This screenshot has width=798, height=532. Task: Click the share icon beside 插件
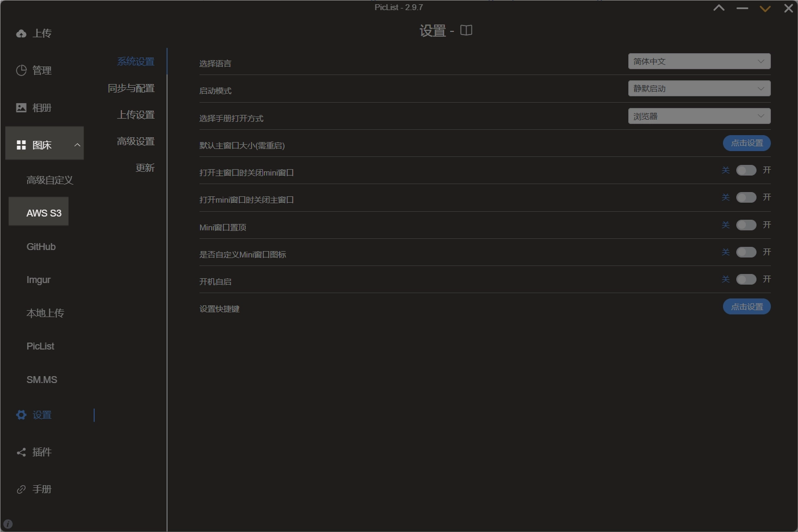tap(21, 452)
